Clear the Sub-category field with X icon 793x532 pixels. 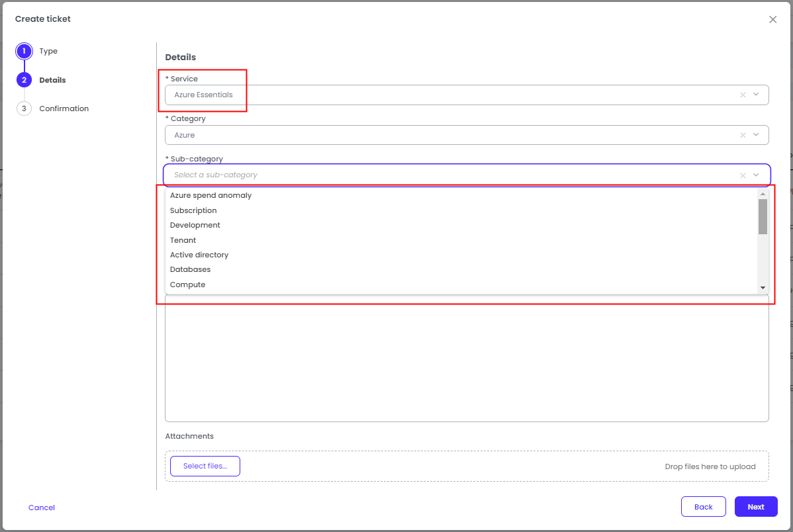(x=743, y=175)
